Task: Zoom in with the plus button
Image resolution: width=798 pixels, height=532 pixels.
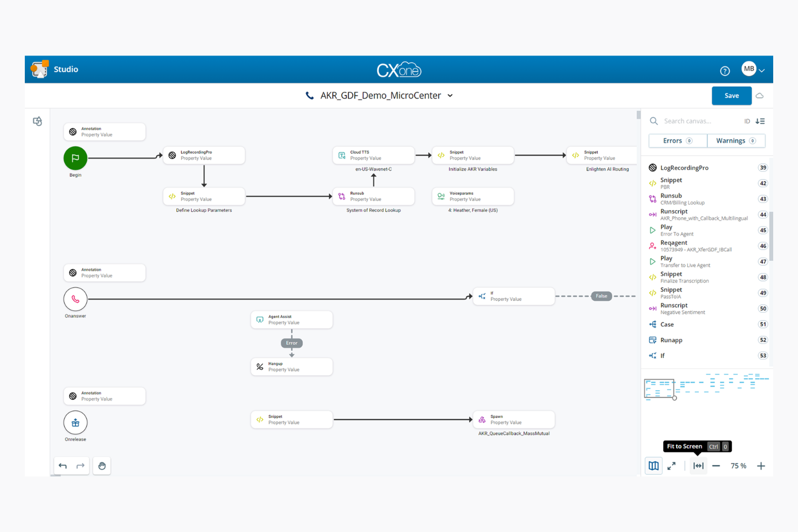Action: click(761, 466)
